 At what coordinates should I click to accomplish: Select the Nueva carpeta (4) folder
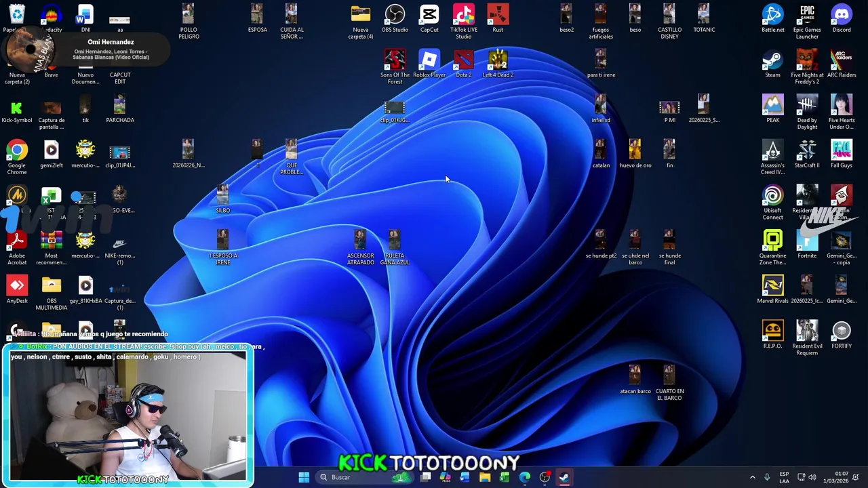pyautogui.click(x=361, y=22)
